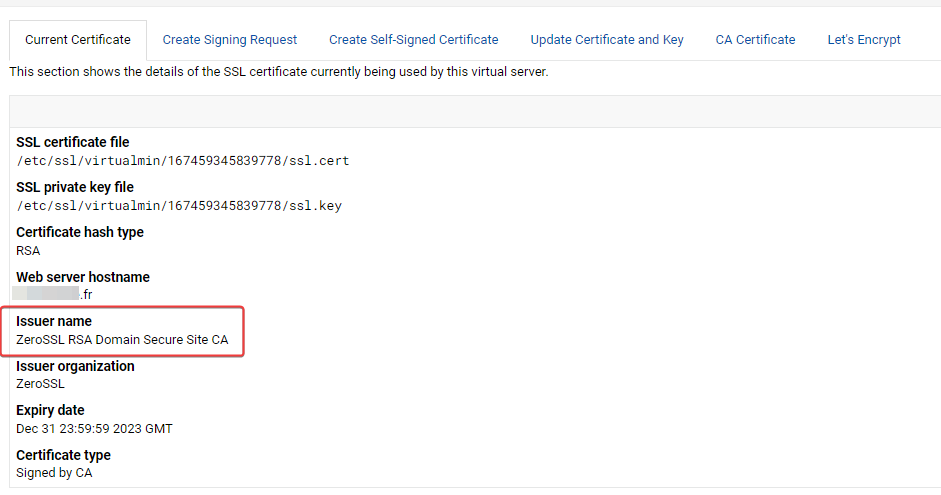This screenshot has height=495, width=941.
Task: Click the SSL private key file label
Action: click(x=75, y=187)
